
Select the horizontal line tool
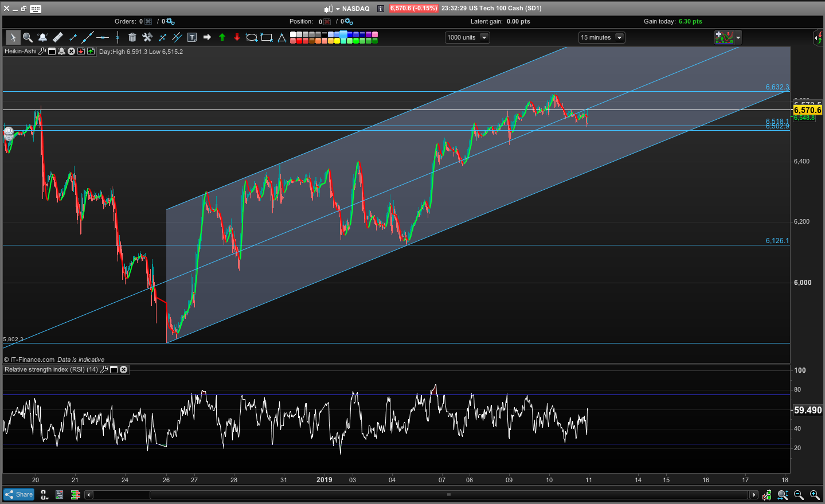103,37
